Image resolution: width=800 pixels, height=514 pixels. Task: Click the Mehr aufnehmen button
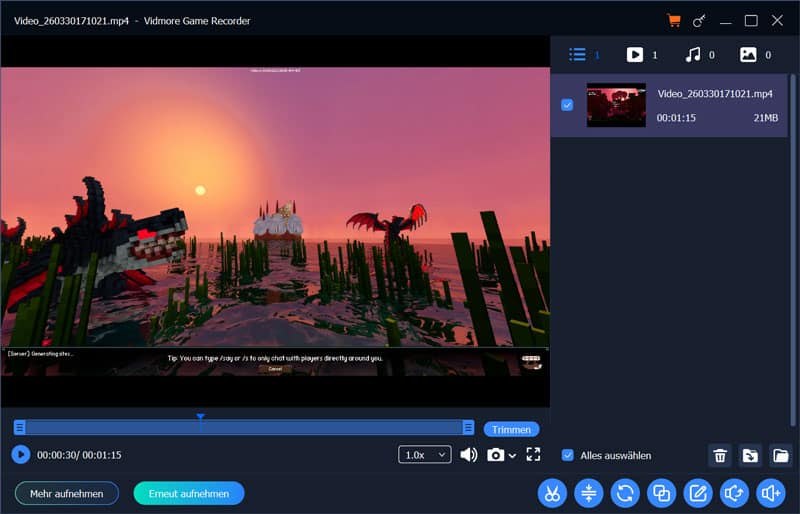(66, 493)
